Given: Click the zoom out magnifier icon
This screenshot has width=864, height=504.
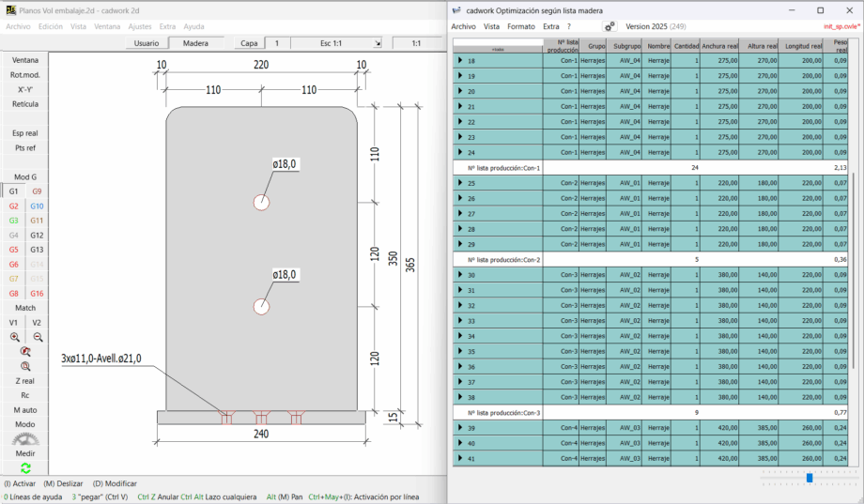Looking at the screenshot, I should (x=38, y=336).
